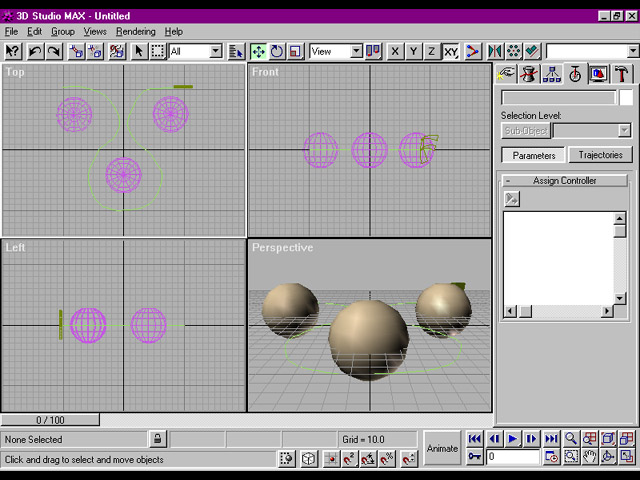
Task: Switch to the Hierarchy panel icon
Action: coord(553,74)
